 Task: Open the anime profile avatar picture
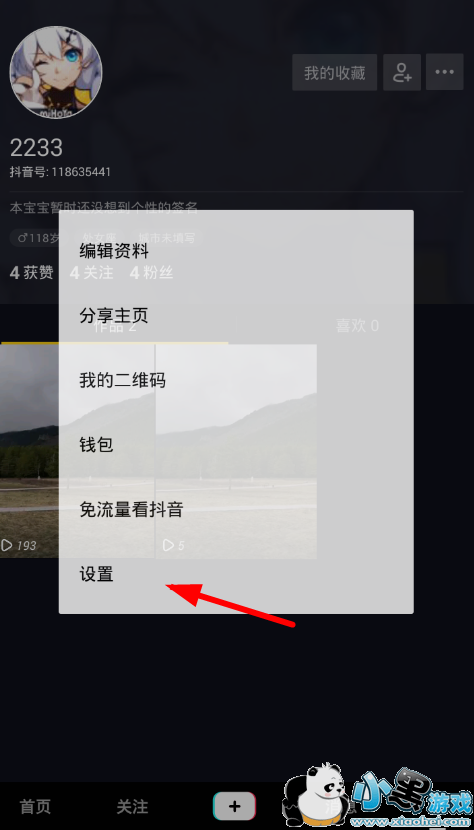[x=56, y=71]
